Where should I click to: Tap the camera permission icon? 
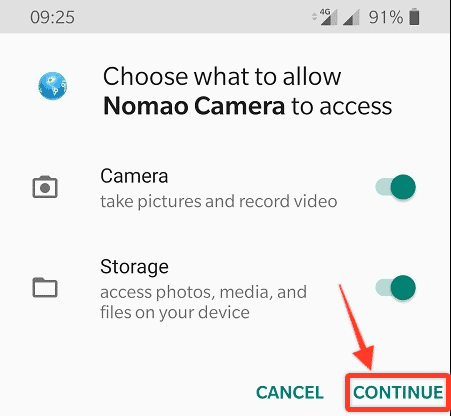coord(45,187)
